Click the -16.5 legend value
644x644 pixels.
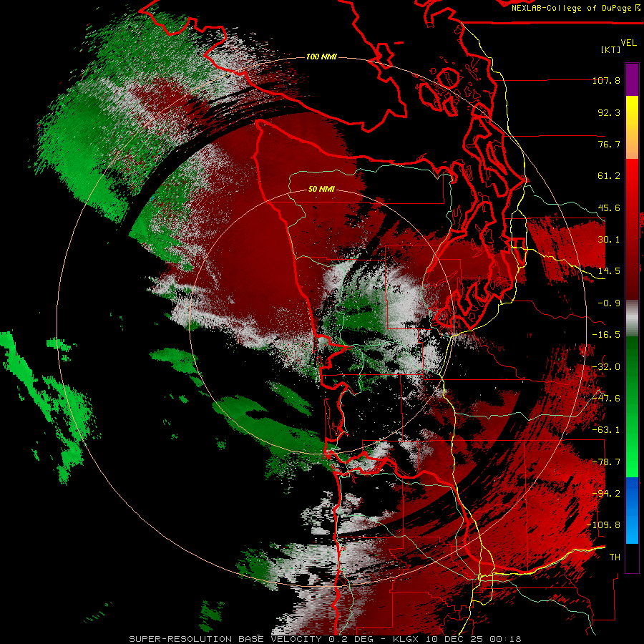coord(606,335)
